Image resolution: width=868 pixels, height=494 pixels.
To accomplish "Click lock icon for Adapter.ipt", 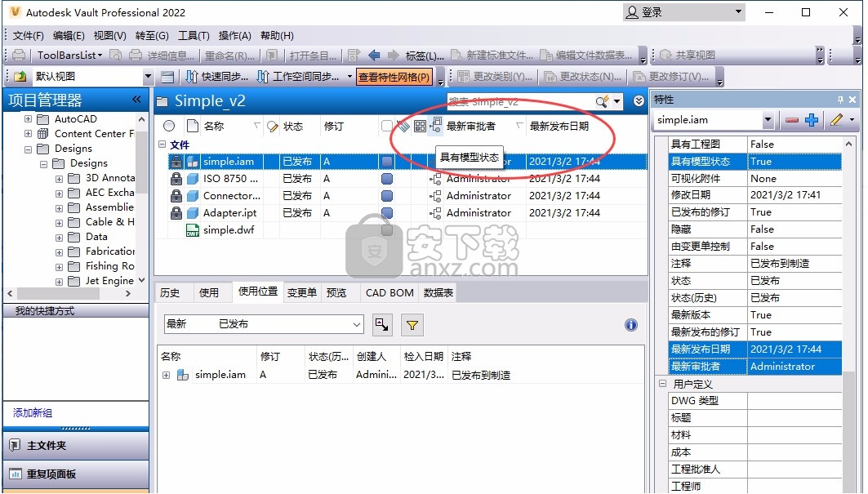I will [176, 212].
